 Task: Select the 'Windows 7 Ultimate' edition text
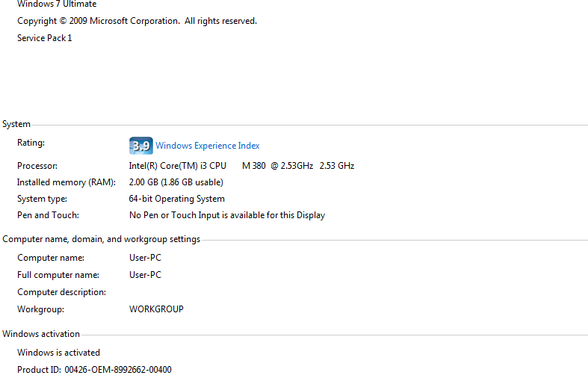[x=57, y=4]
